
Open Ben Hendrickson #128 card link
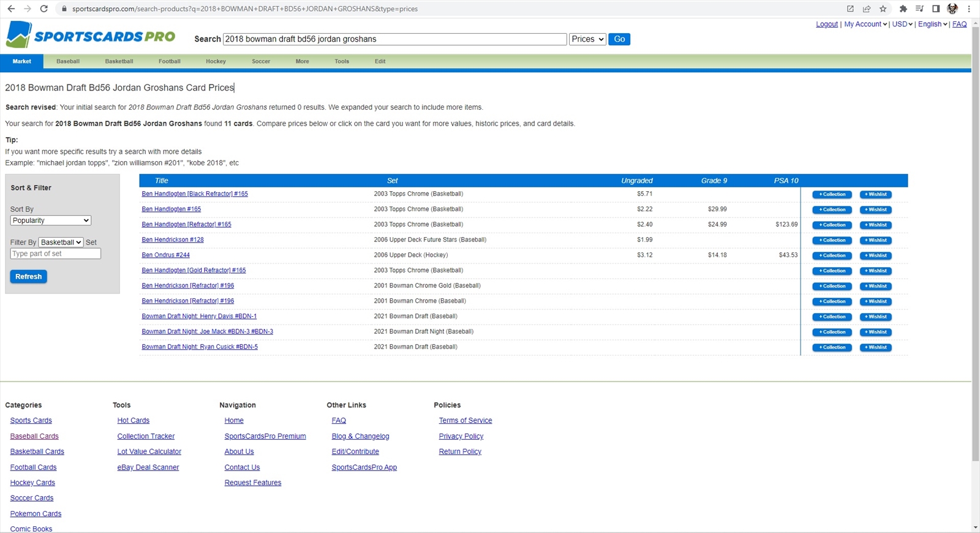click(173, 240)
